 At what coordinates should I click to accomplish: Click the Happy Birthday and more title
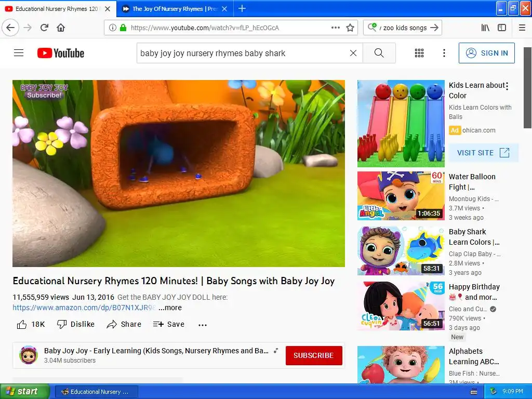pos(474,292)
